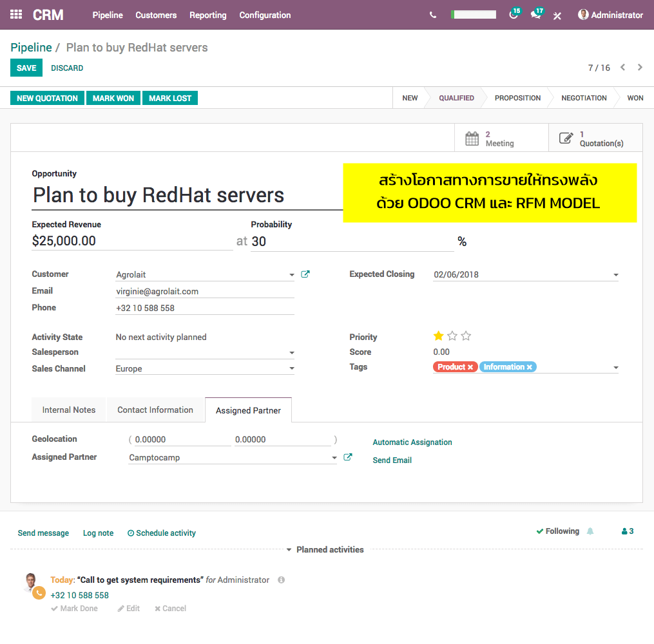The width and height of the screenshot is (654, 644).
Task: Open the Reporting menu
Action: (207, 15)
